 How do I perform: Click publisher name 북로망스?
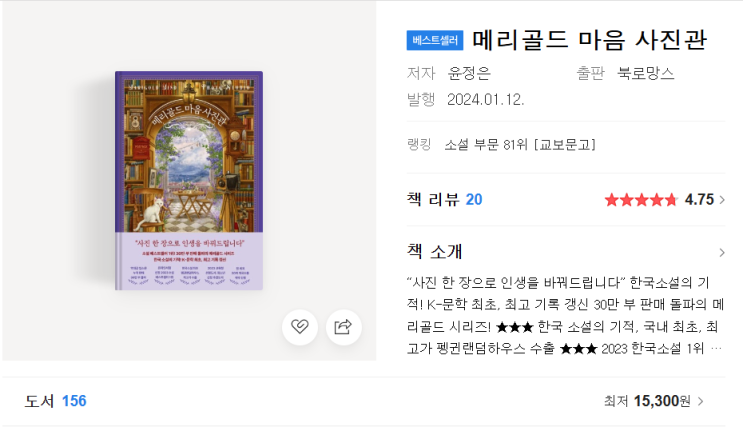tap(645, 73)
